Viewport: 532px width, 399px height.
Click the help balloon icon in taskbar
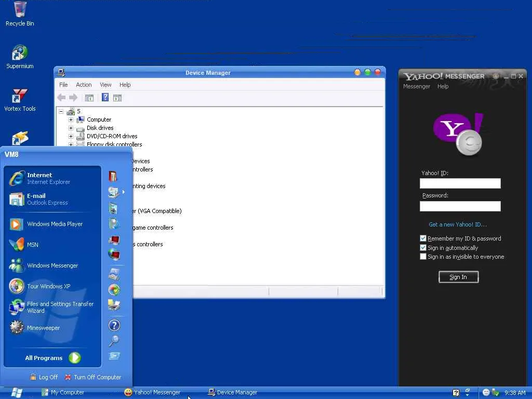tap(456, 393)
